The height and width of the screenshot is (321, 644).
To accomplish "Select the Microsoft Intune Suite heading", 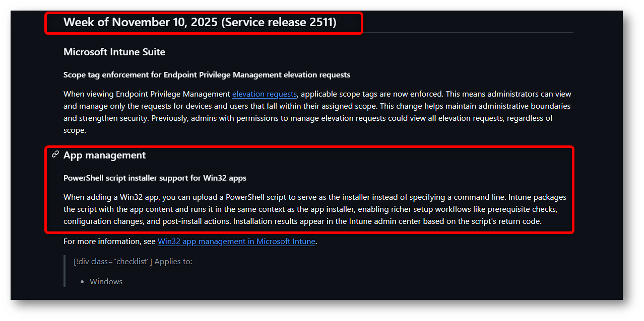I will point(114,52).
